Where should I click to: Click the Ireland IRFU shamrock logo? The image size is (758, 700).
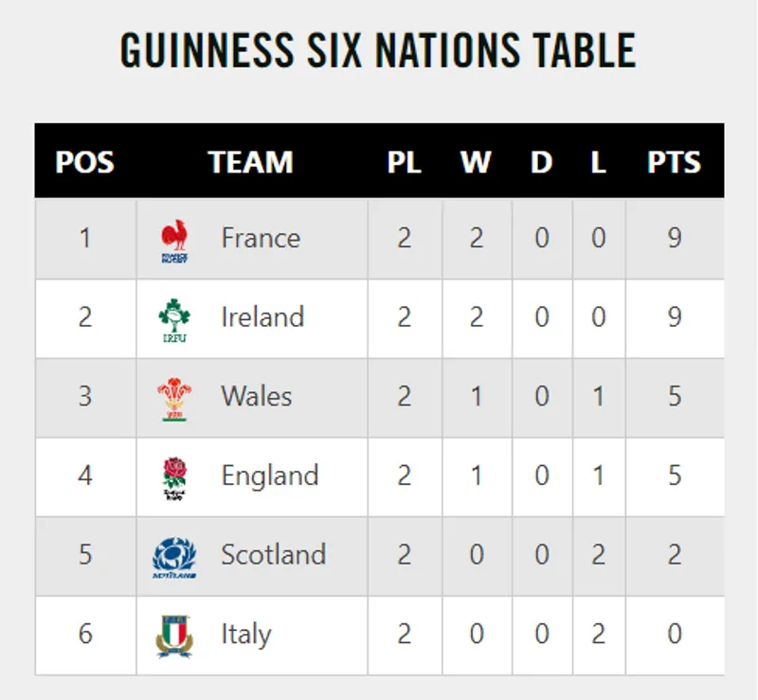(x=174, y=319)
